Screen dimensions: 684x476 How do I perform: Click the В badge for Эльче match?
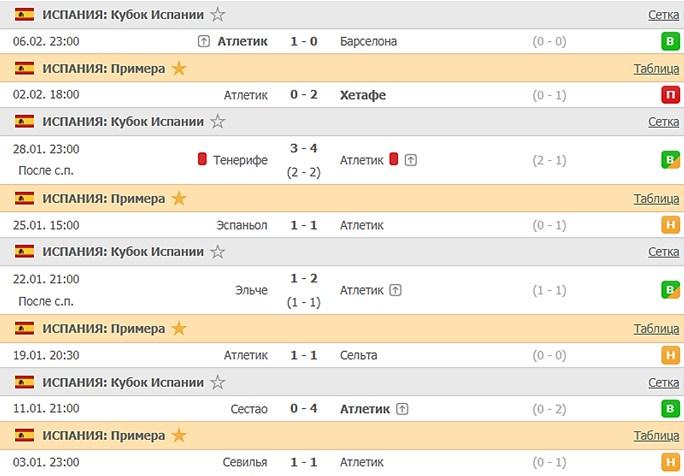coord(669,290)
